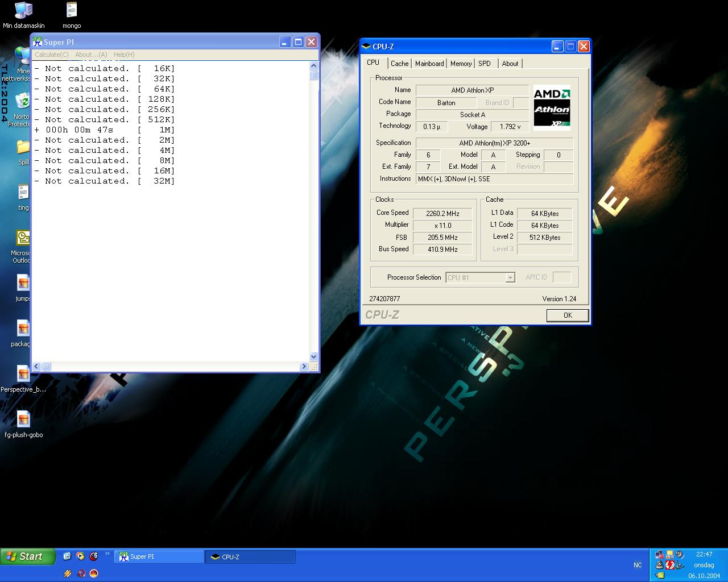Open the mongo text file on desktop
The width and height of the screenshot is (728, 582).
pyautogui.click(x=71, y=15)
